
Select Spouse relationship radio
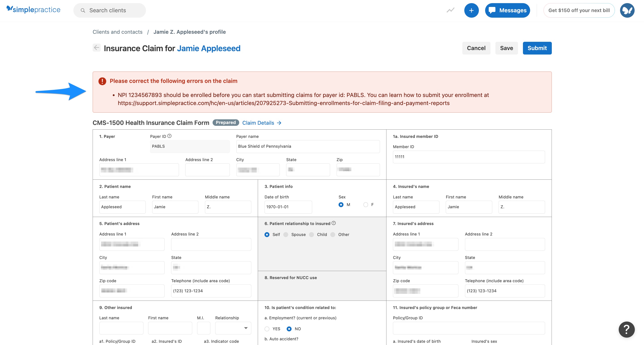click(x=286, y=234)
